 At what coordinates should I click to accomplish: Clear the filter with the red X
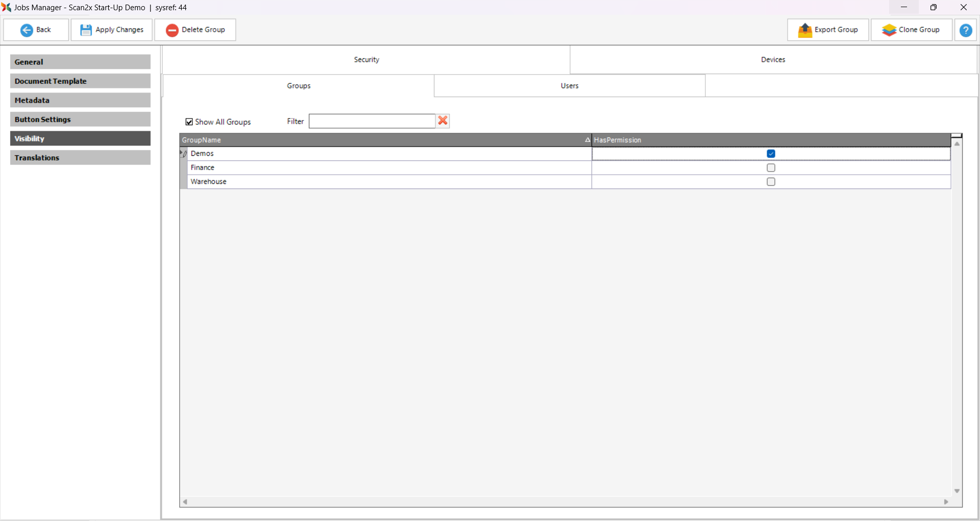click(443, 121)
